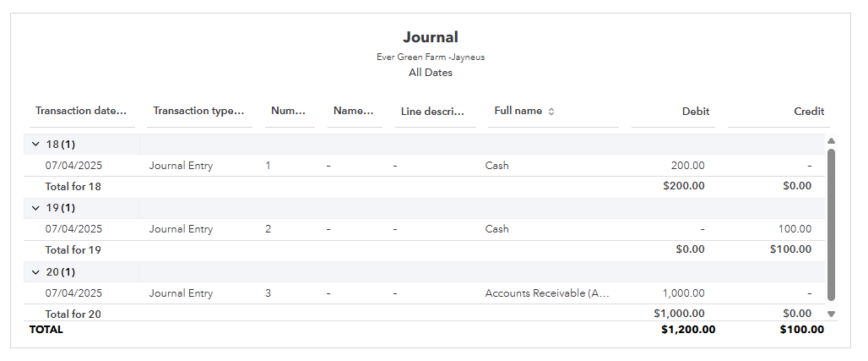Select the Transaction type column header
The image size is (868, 361).
[198, 111]
